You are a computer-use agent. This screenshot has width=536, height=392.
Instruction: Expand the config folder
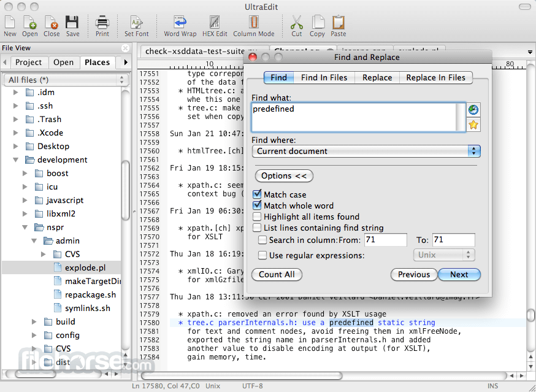coord(34,335)
